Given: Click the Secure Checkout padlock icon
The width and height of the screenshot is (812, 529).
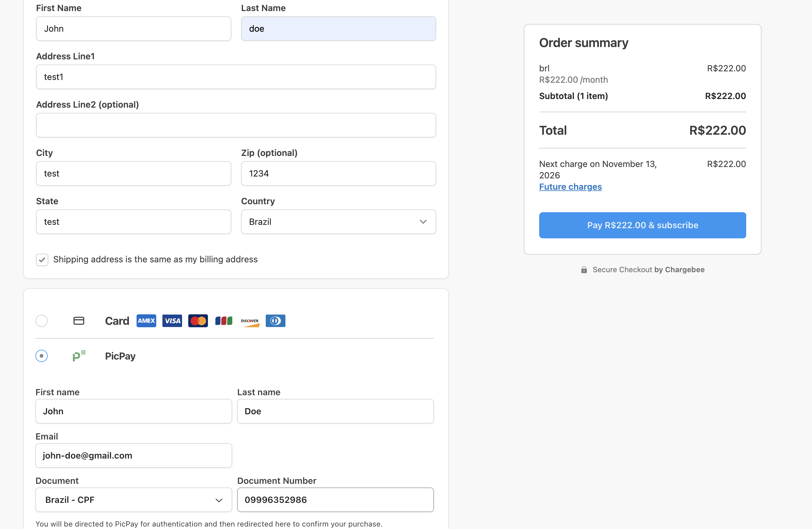Looking at the screenshot, I should pos(584,270).
